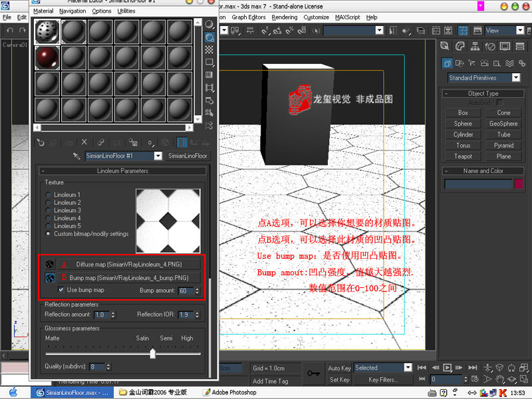The height and width of the screenshot is (399, 532).
Task: Open the Motion tab in command panel
Action: tap(490, 46)
